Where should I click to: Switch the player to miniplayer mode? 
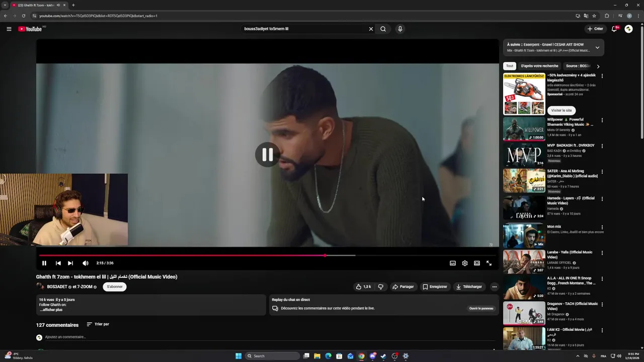click(x=477, y=263)
